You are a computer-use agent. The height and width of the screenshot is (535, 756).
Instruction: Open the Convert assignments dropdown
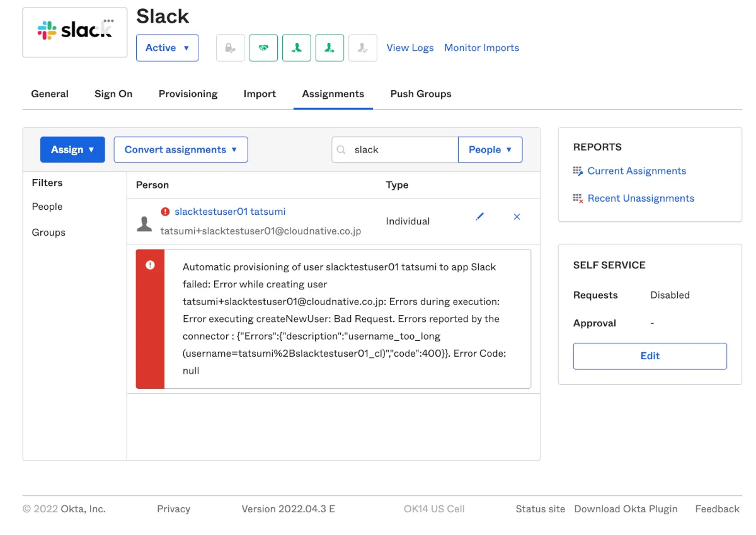pos(181,150)
